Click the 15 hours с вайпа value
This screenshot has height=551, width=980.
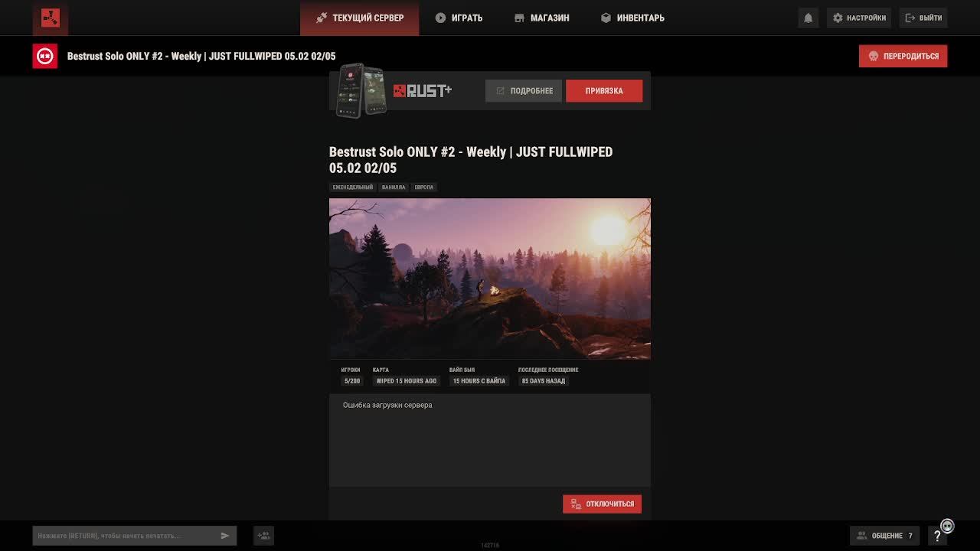pos(479,380)
